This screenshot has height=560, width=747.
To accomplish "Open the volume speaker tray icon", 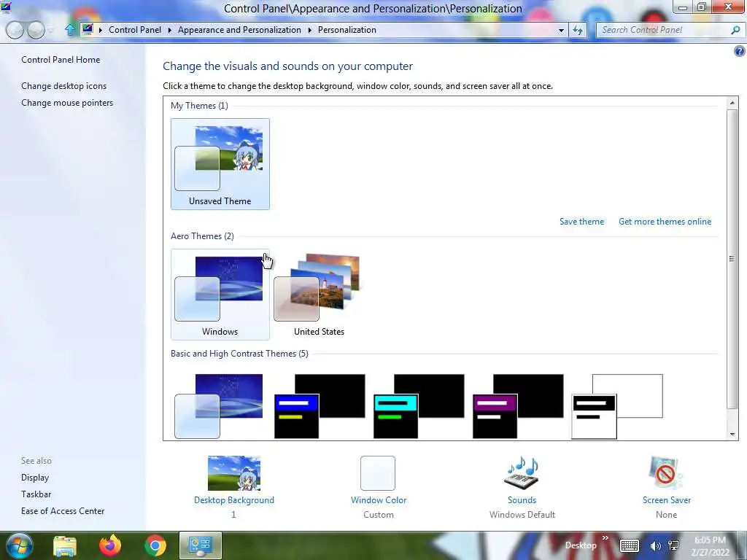I will [656, 545].
